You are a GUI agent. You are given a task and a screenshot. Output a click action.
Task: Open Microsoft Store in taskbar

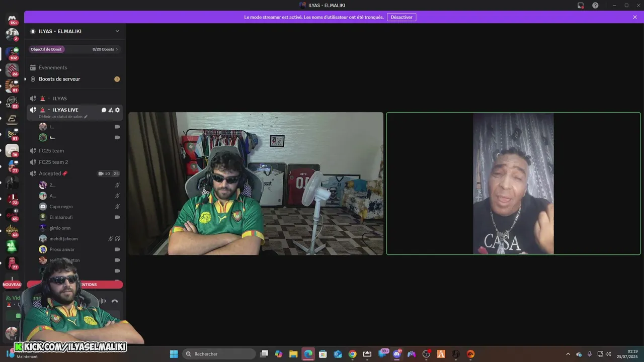pyautogui.click(x=323, y=354)
